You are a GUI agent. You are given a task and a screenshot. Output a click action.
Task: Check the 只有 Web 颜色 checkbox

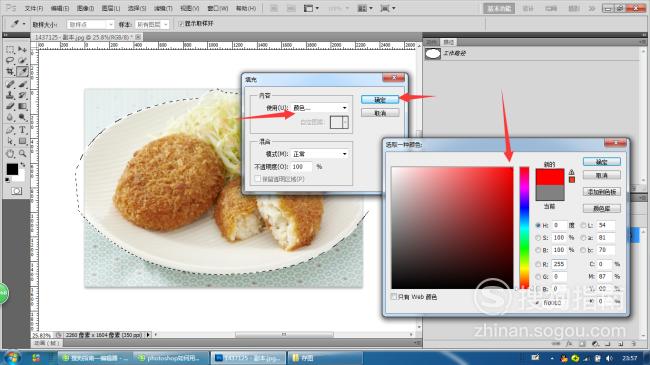pyautogui.click(x=394, y=297)
